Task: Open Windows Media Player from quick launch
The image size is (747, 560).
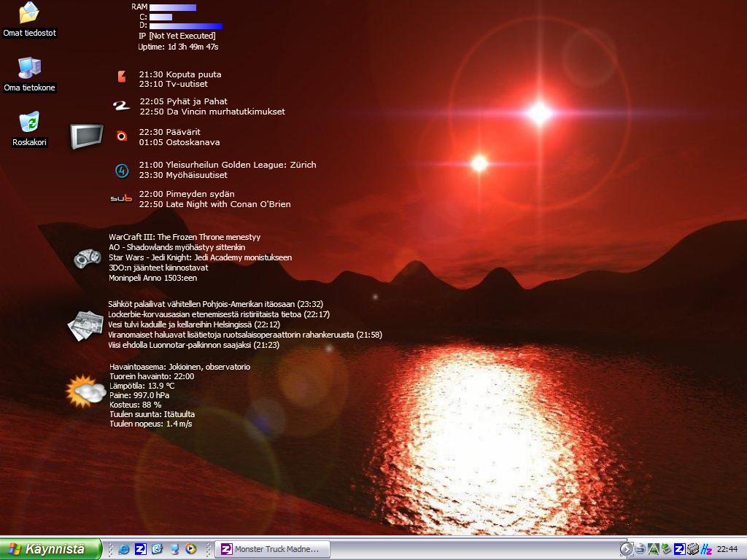Action: [x=190, y=549]
